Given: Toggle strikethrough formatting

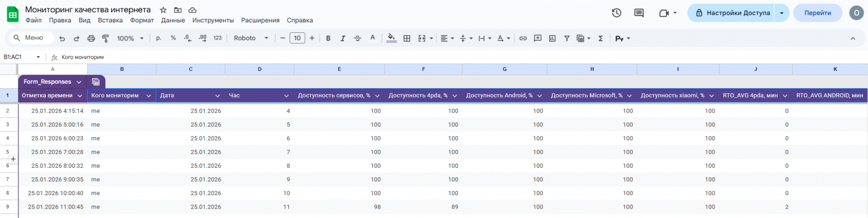Looking at the screenshot, I should (357, 38).
